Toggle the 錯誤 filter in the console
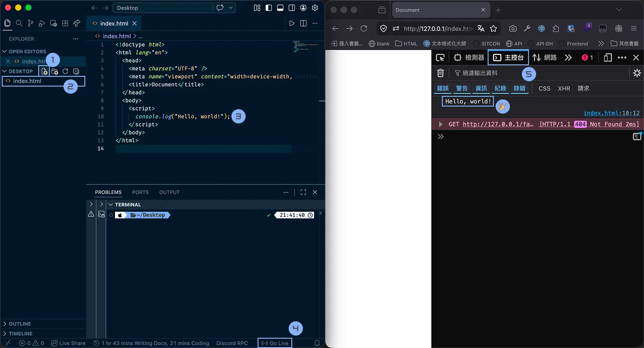644x348 pixels. pos(442,88)
